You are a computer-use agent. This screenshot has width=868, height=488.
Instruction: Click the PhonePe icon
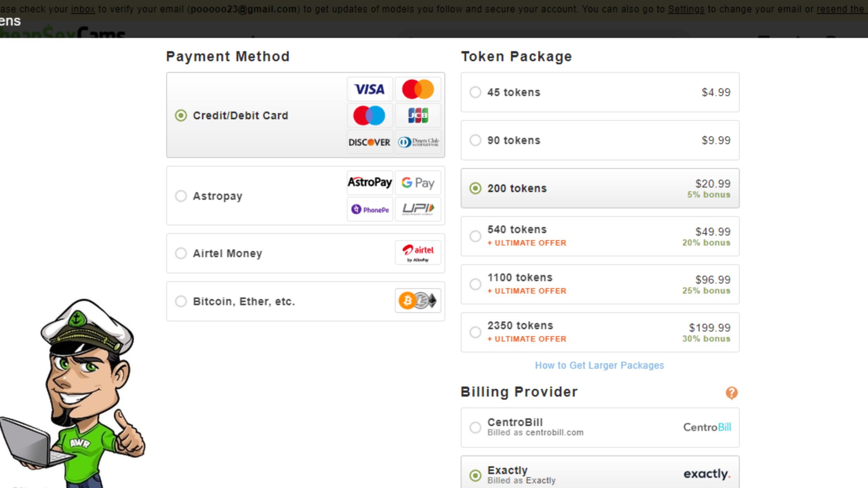point(370,210)
